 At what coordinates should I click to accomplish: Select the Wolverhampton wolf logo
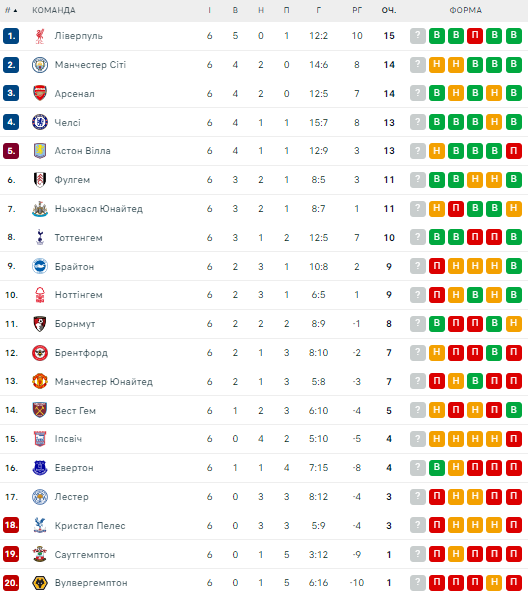pos(40,583)
